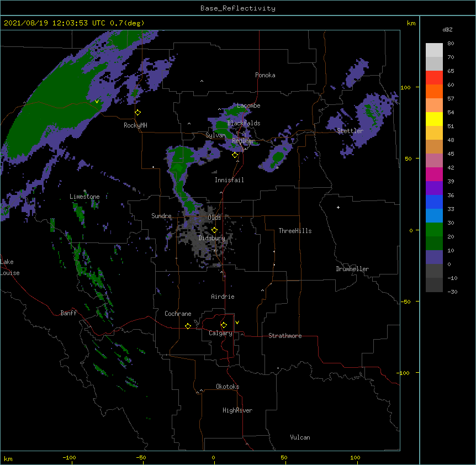Click the RockyMH label

pos(135,125)
